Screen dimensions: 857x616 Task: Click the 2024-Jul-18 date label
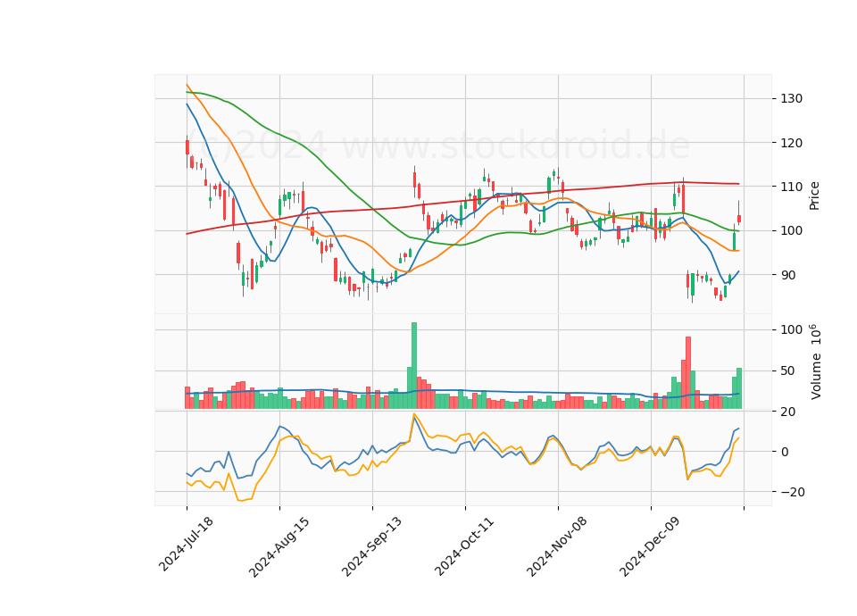(186, 545)
